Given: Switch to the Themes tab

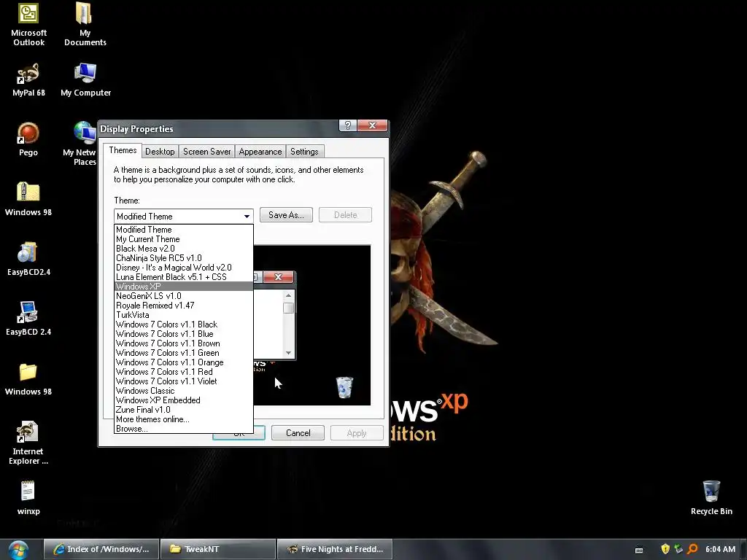Looking at the screenshot, I should [x=123, y=150].
